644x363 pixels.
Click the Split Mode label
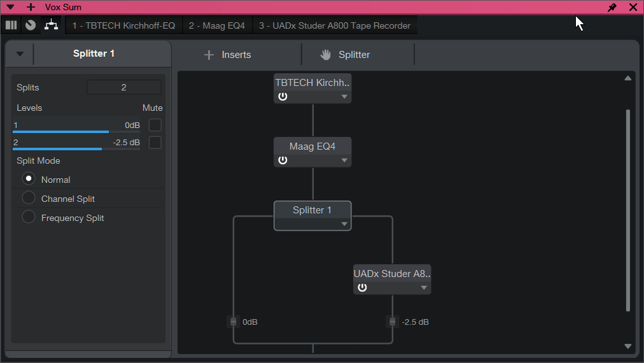click(x=38, y=160)
